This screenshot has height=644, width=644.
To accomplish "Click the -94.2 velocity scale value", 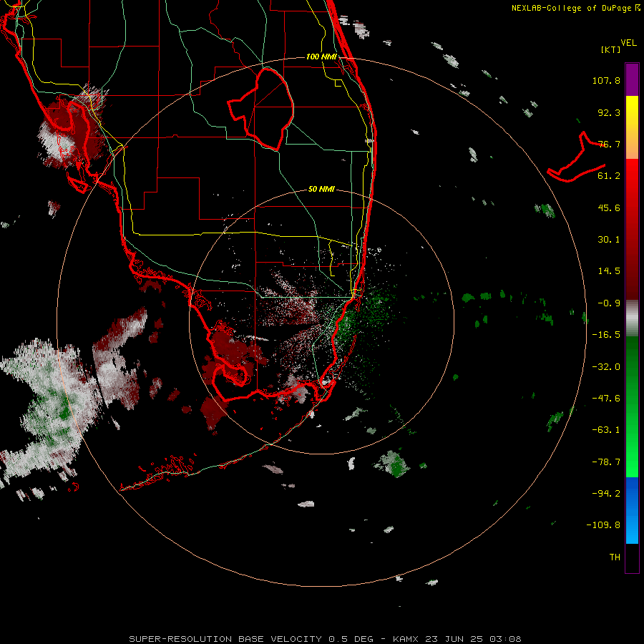I will [x=606, y=494].
